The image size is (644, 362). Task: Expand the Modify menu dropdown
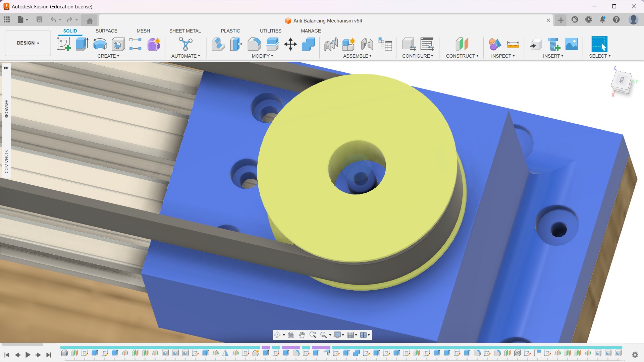[262, 56]
